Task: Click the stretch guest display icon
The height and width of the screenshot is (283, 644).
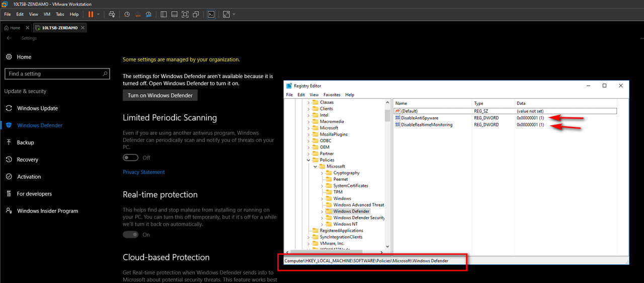Action: click(x=226, y=14)
